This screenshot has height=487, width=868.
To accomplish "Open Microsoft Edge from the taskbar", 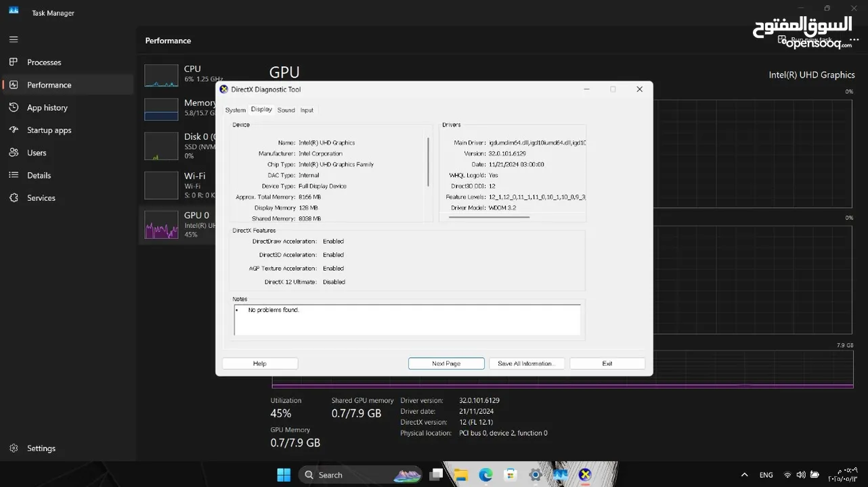I will pos(485,475).
